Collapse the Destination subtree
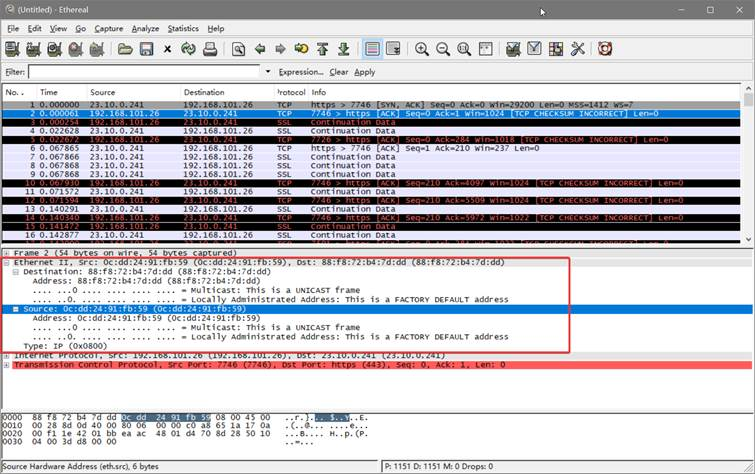This screenshot has height=474, width=755. tap(15, 272)
